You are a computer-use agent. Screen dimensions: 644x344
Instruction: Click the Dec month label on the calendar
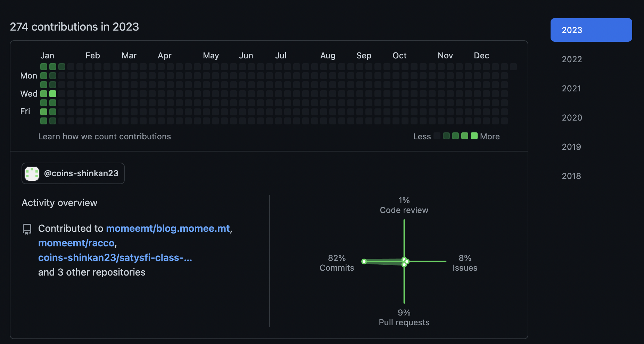pos(481,56)
